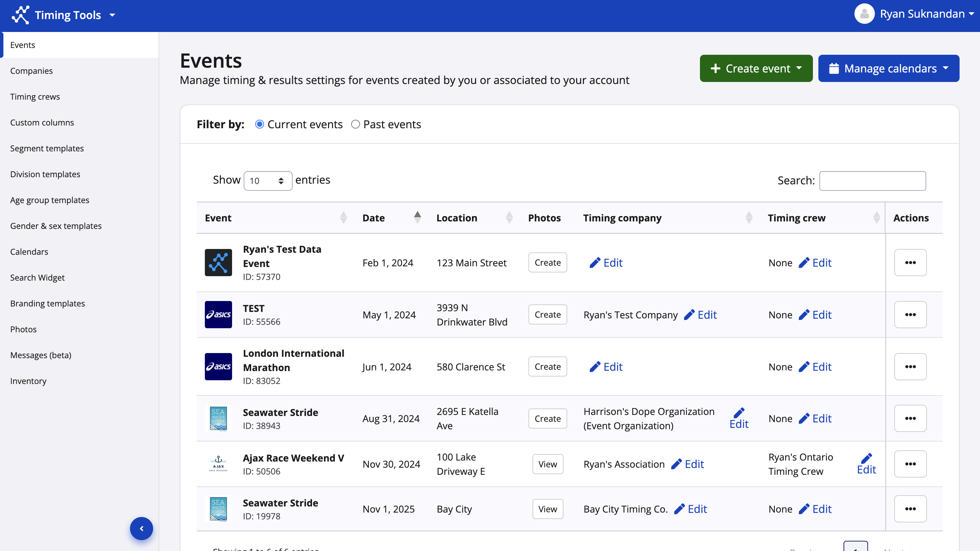Screen dimensions: 980x551
Task: Click Ryan's Test Data Event logo thumbnail
Action: click(x=218, y=262)
